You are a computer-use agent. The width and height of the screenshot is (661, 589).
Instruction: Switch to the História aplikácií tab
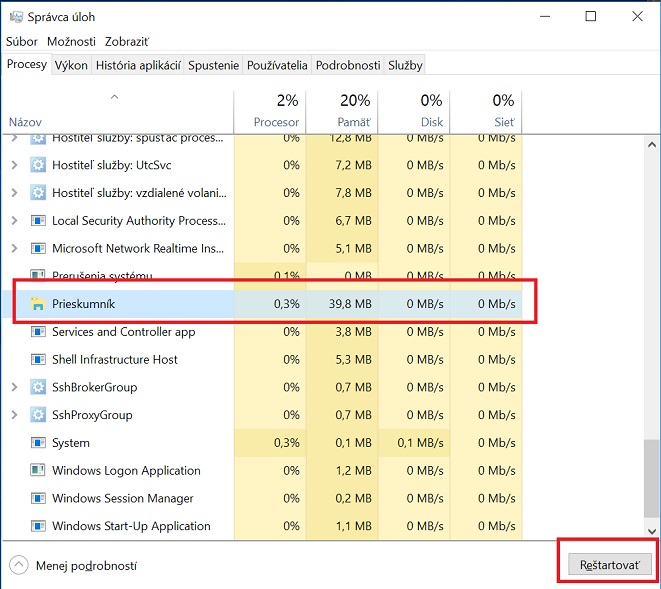point(138,65)
